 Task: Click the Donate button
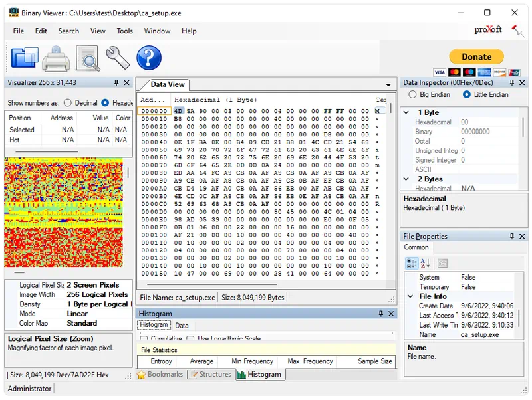[476, 57]
